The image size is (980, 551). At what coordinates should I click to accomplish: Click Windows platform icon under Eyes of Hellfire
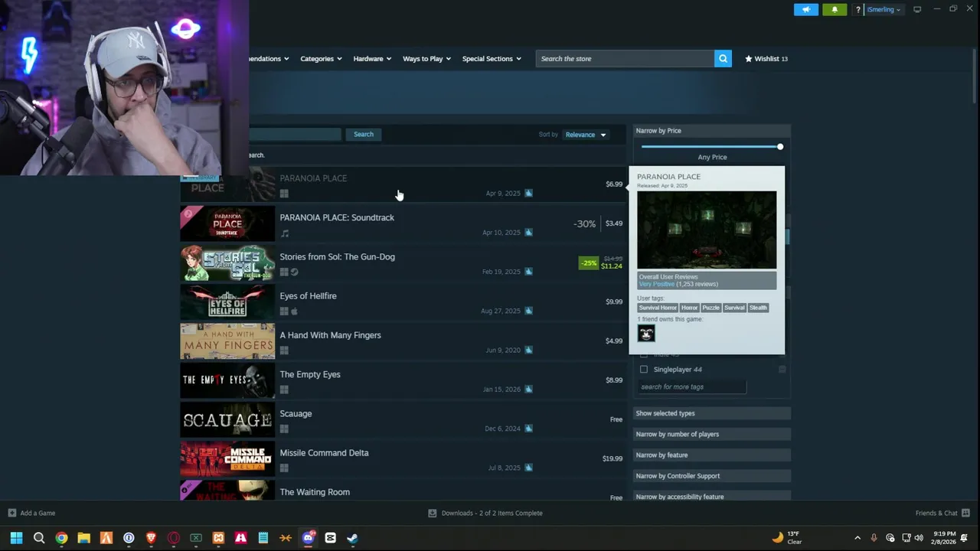point(284,311)
